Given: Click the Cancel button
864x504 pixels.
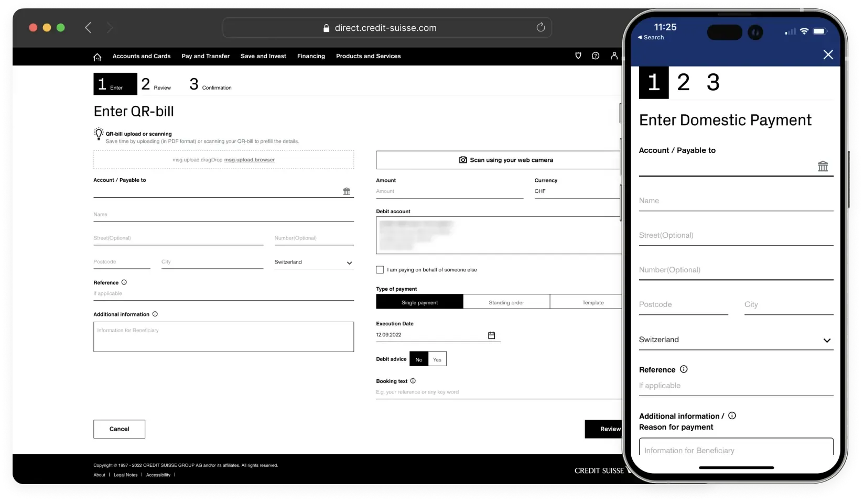Looking at the screenshot, I should coord(119,429).
